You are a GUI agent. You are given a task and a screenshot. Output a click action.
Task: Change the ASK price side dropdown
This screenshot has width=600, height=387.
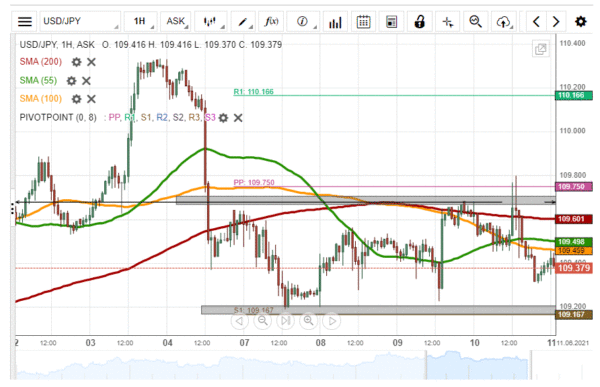(176, 21)
